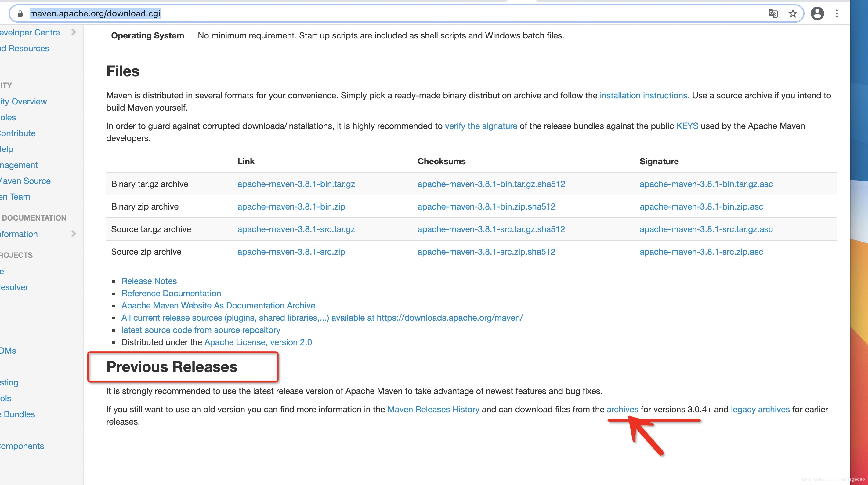Click the padlock site info icon
Image resolution: width=868 pixels, height=485 pixels.
(20, 13)
